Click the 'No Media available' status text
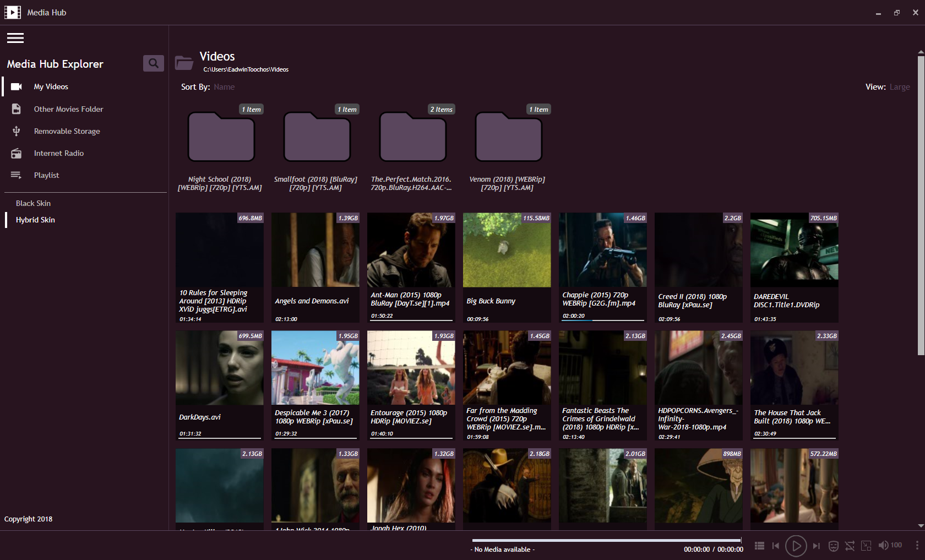The width and height of the screenshot is (925, 560). (x=502, y=550)
